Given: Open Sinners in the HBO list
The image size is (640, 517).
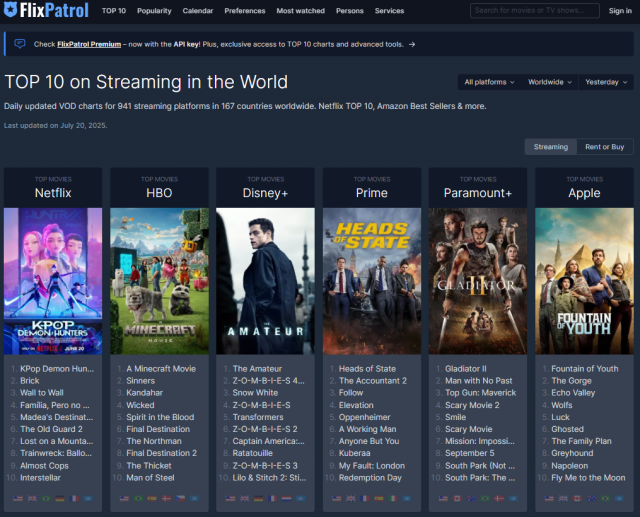Looking at the screenshot, I should (x=140, y=381).
